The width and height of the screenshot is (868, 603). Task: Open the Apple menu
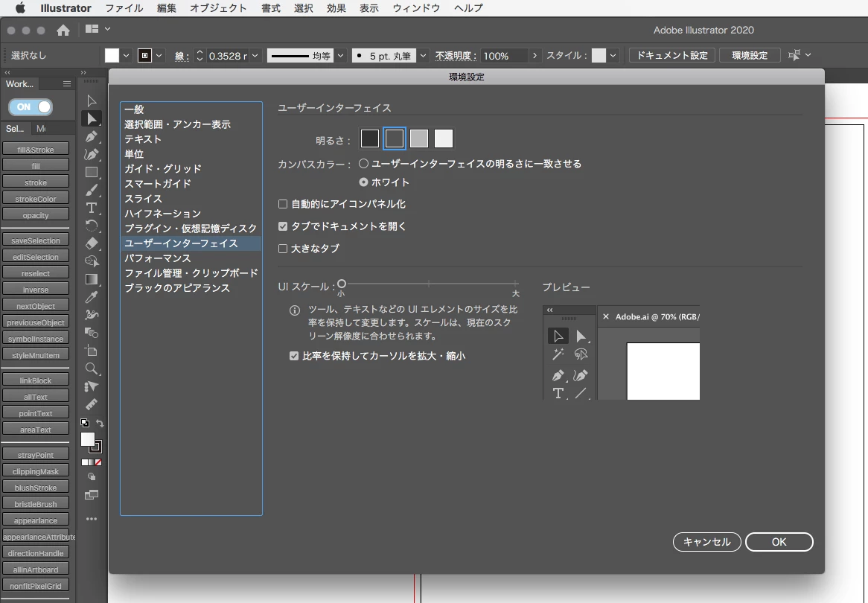click(20, 7)
